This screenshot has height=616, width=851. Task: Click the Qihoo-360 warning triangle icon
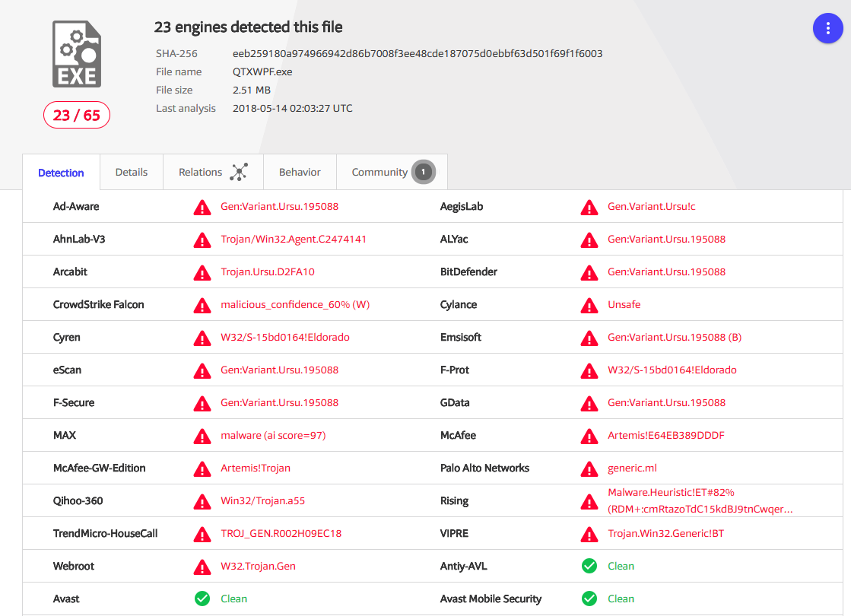[x=202, y=501]
